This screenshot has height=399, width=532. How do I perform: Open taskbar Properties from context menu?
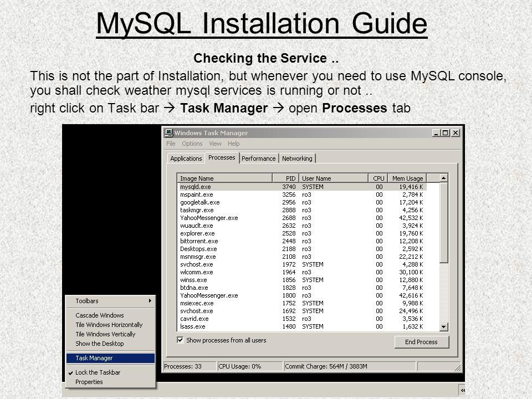(x=111, y=382)
